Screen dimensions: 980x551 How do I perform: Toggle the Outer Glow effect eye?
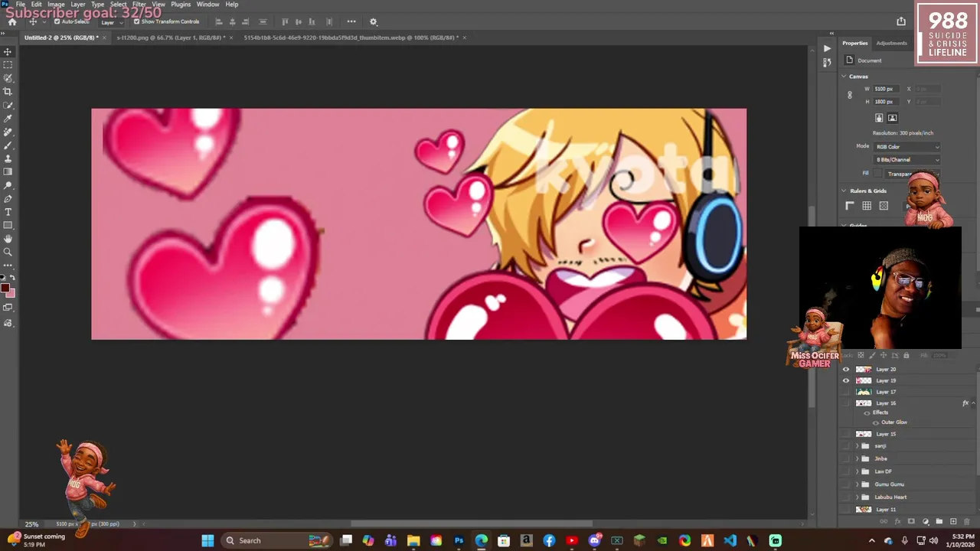pyautogui.click(x=876, y=422)
